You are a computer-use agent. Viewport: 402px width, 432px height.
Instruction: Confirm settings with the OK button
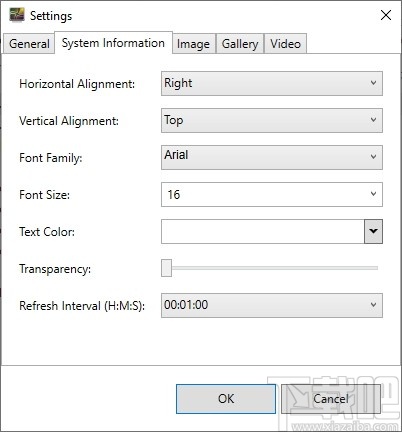click(226, 399)
